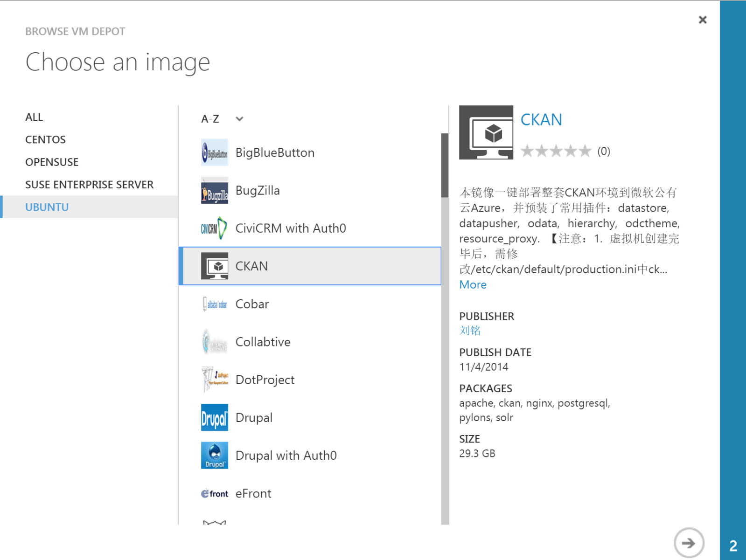
Task: Select the OPENSUSE category
Action: pos(52,162)
